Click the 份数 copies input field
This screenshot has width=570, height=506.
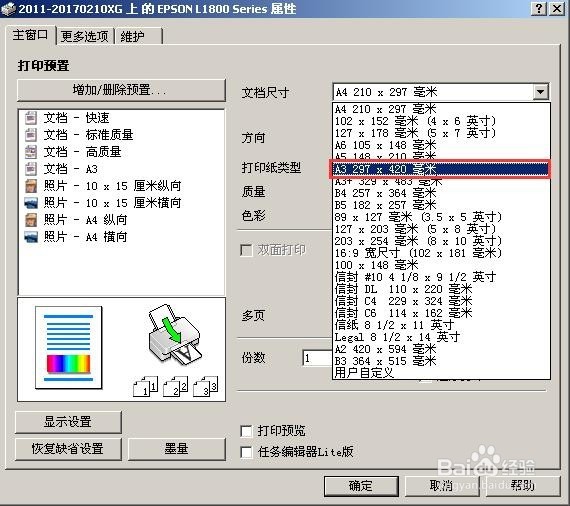coord(317,358)
